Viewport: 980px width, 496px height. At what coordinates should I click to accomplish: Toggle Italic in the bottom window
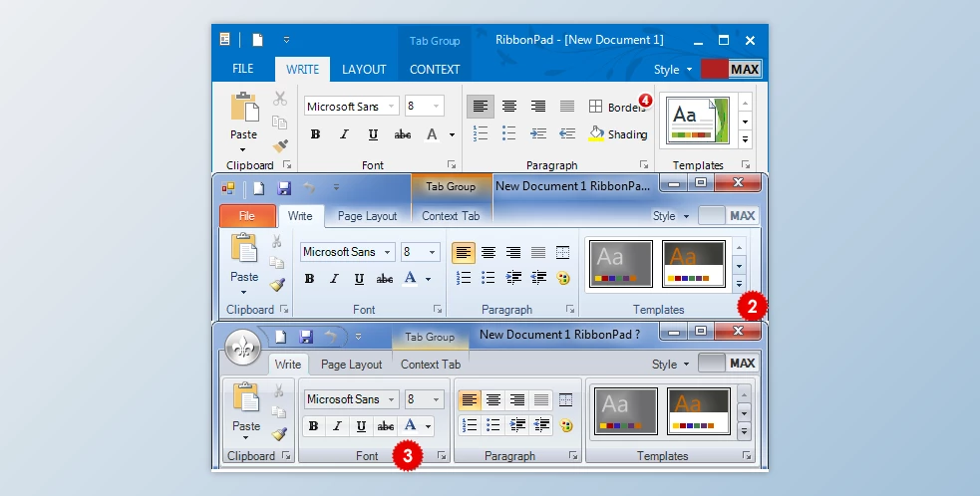337,426
